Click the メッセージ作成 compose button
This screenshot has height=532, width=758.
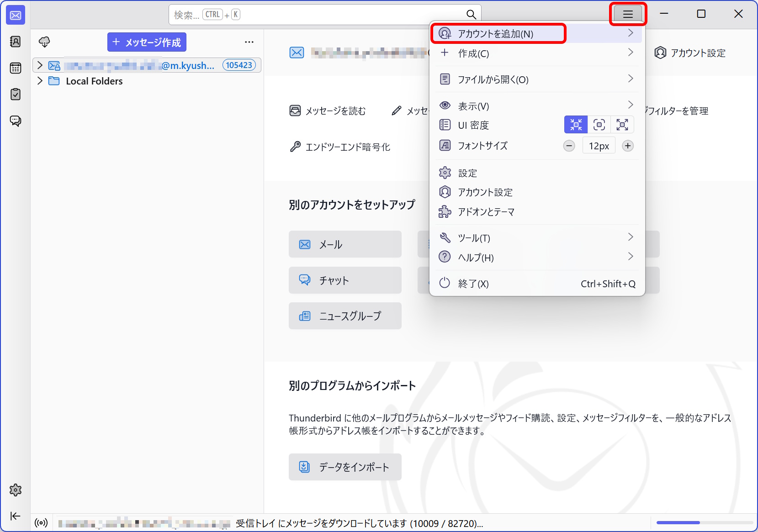(147, 42)
